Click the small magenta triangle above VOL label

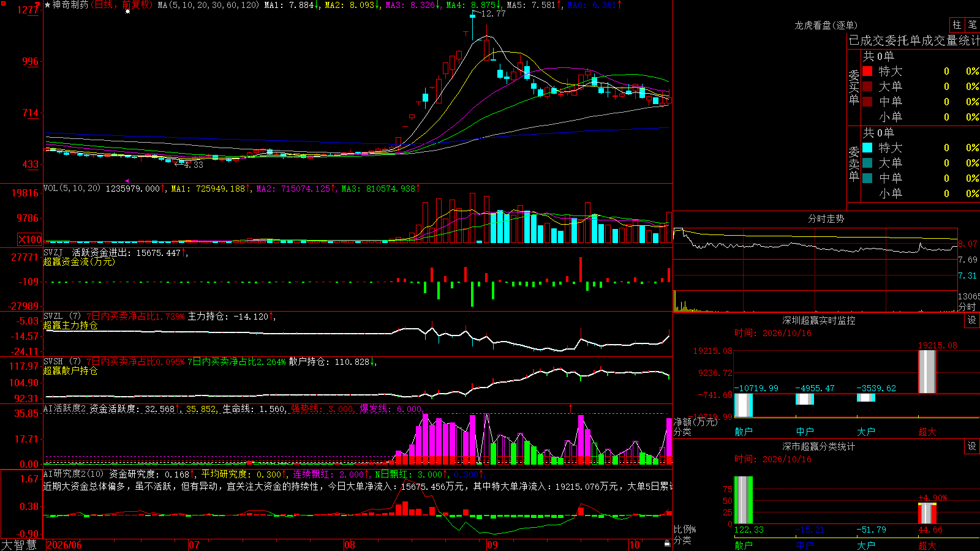[x=127, y=181]
